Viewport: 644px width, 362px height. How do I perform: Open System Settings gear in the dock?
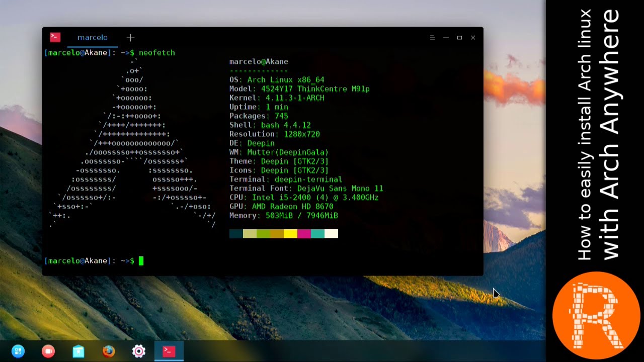click(x=139, y=351)
